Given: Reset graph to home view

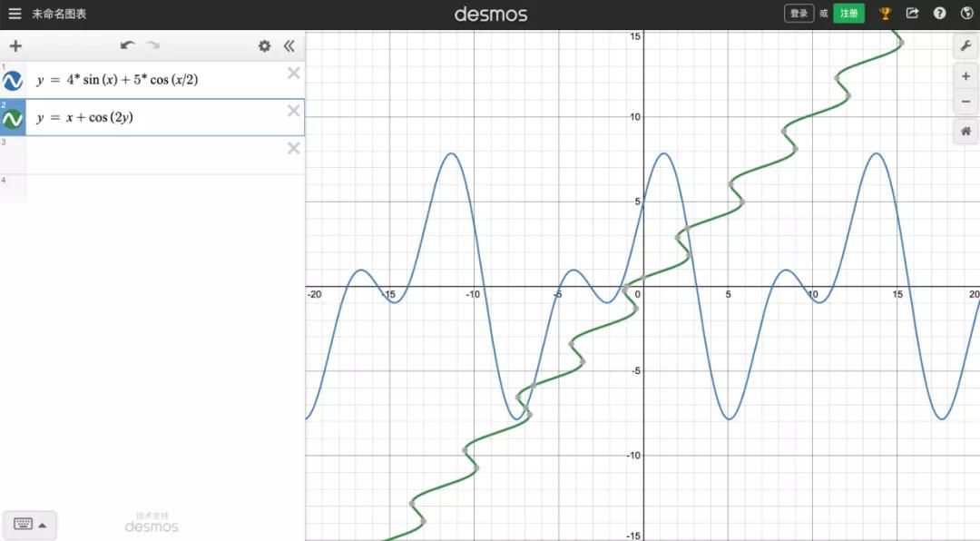Looking at the screenshot, I should coord(965,132).
